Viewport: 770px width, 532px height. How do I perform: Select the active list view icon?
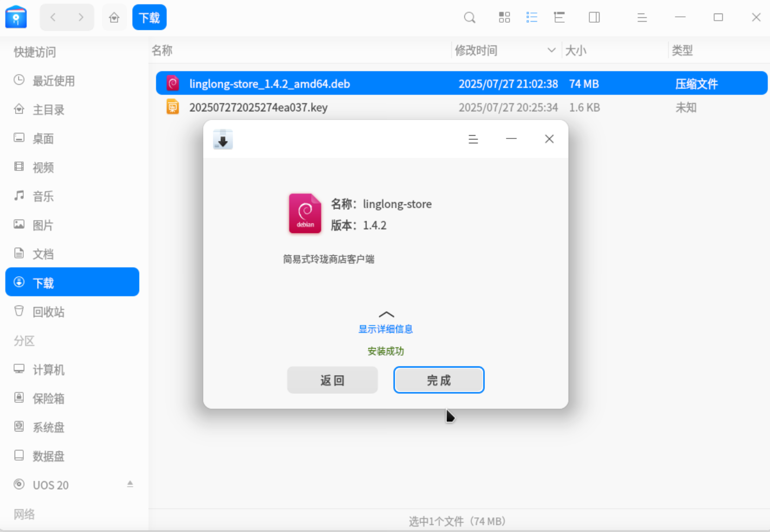[x=531, y=17]
